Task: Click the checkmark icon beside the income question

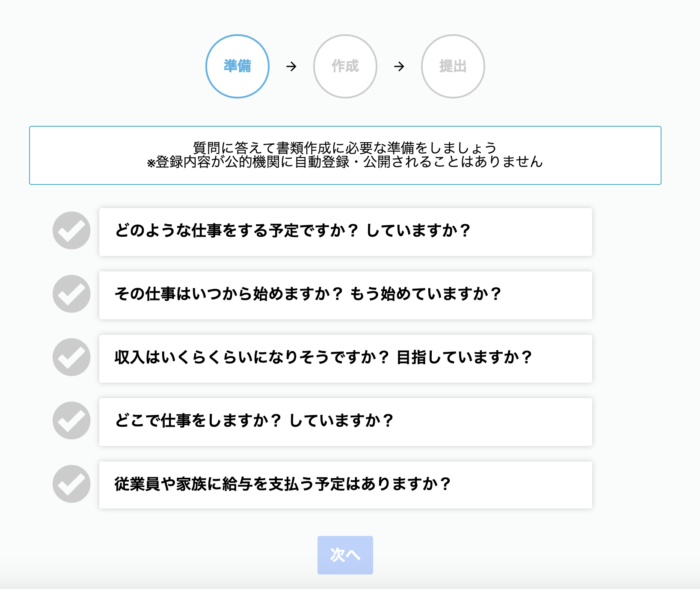Action: coord(71,358)
